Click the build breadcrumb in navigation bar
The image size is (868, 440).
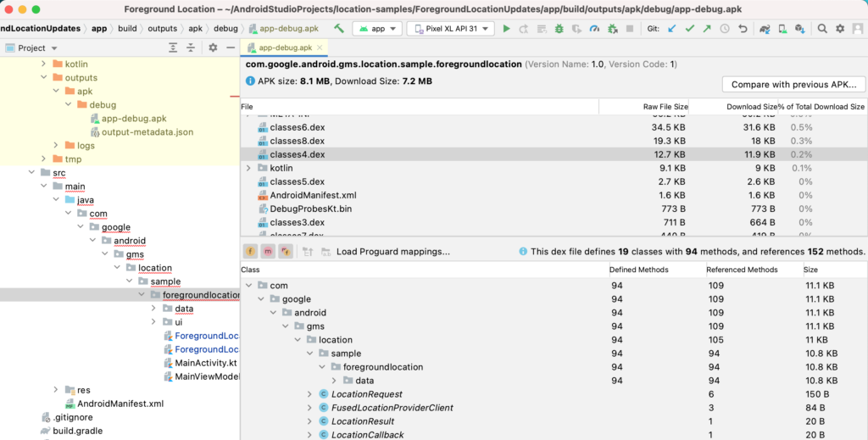point(127,28)
